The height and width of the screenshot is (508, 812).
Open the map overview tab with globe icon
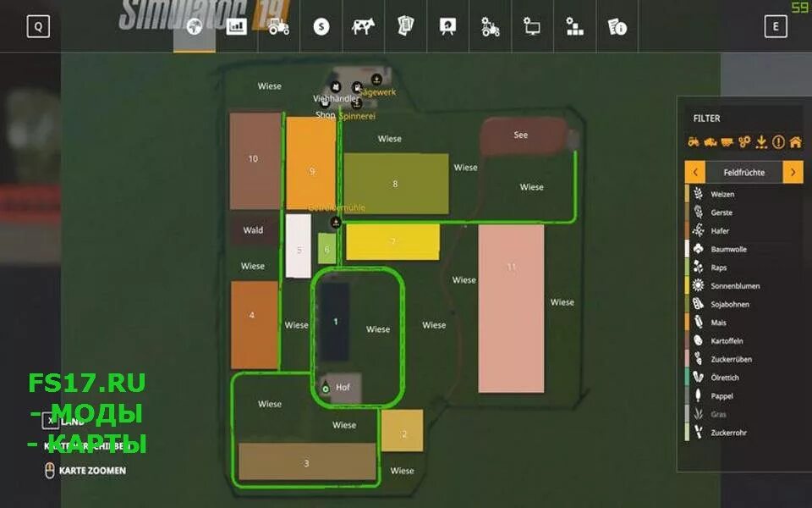pyautogui.click(x=195, y=26)
